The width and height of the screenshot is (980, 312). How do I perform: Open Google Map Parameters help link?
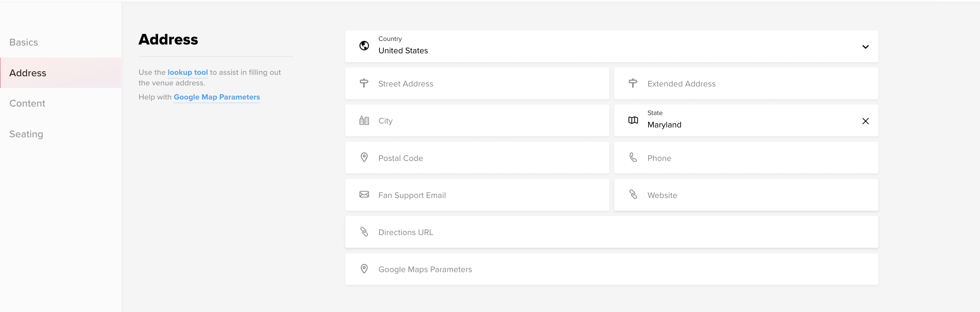pos(217,97)
